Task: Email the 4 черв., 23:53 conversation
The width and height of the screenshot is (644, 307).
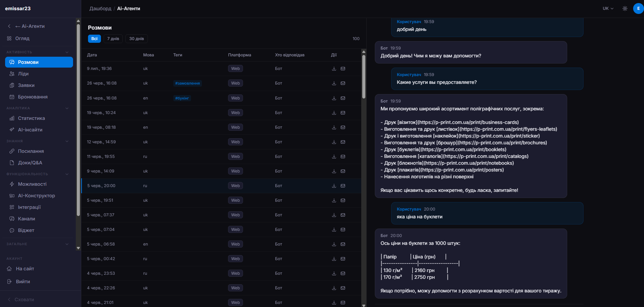Action: tap(343, 273)
